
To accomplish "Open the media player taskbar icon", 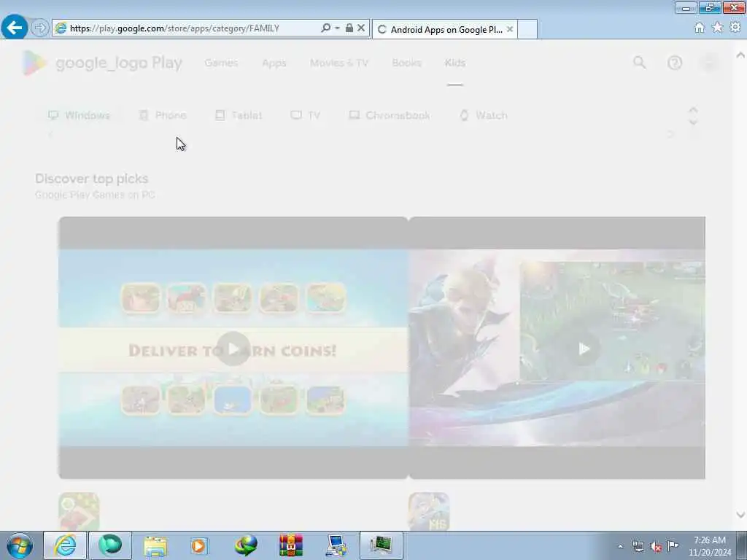I will (x=200, y=545).
